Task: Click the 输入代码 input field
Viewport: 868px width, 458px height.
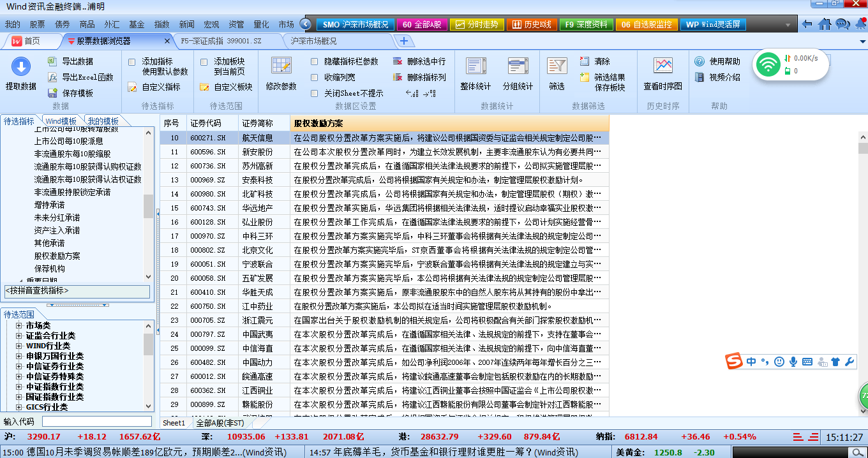Action: coord(97,421)
